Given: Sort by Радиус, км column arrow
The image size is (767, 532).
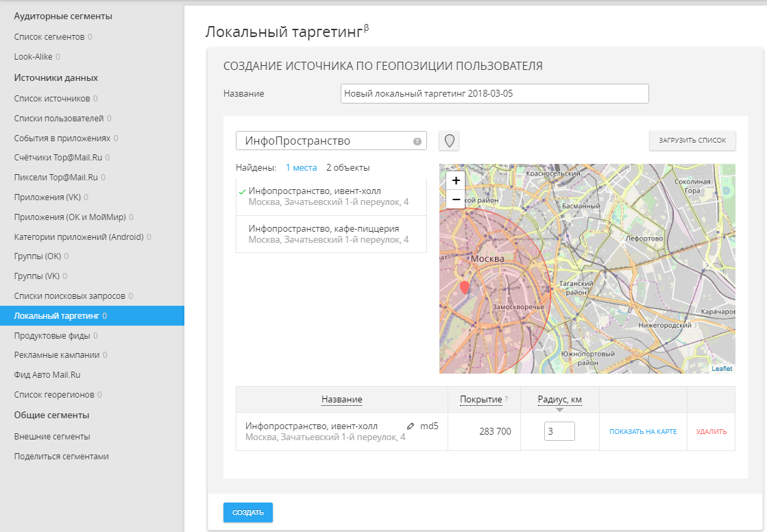Looking at the screenshot, I should 560,410.
